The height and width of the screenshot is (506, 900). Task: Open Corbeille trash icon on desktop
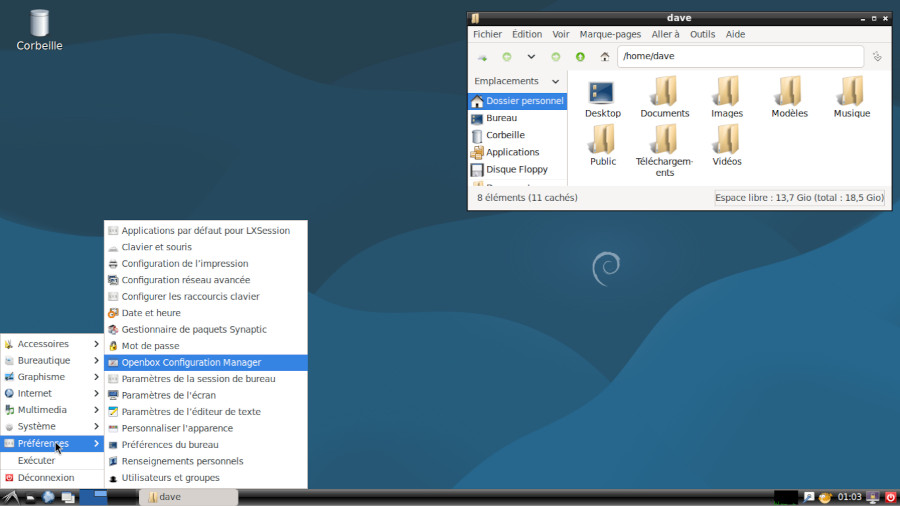point(39,30)
